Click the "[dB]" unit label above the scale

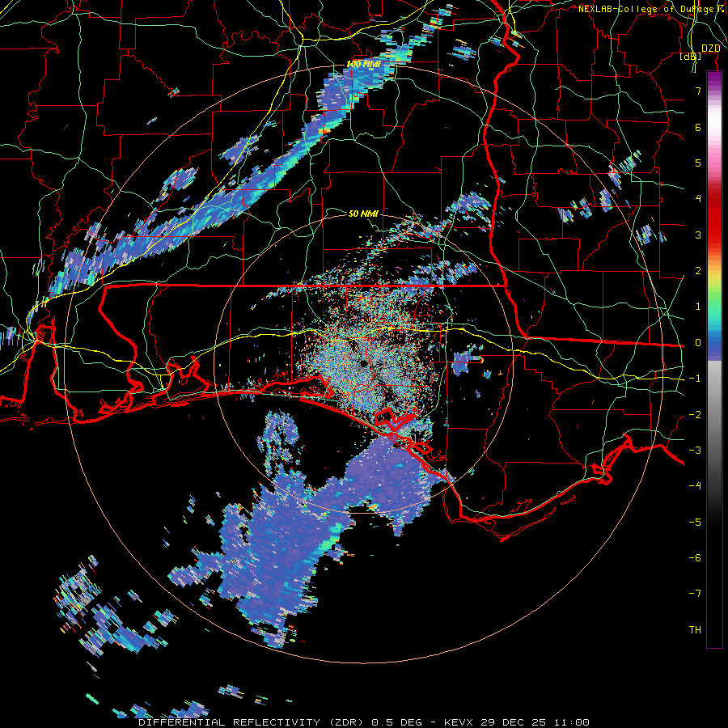691,56
